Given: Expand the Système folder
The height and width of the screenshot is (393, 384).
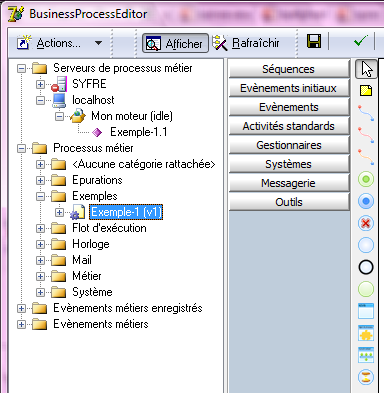Looking at the screenshot, I should [40, 292].
